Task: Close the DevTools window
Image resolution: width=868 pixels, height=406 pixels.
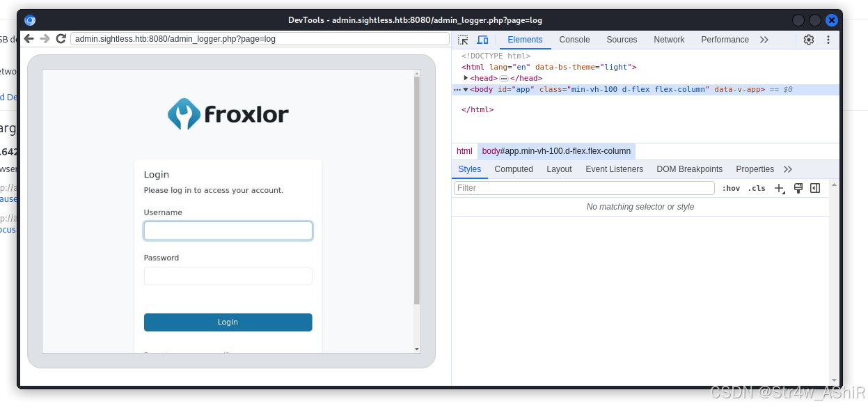Action: point(831,20)
